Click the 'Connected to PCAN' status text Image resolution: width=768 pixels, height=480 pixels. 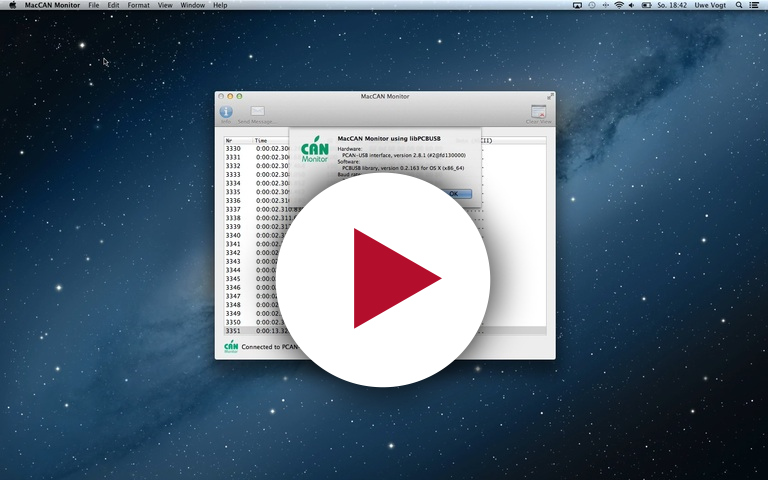tap(270, 347)
